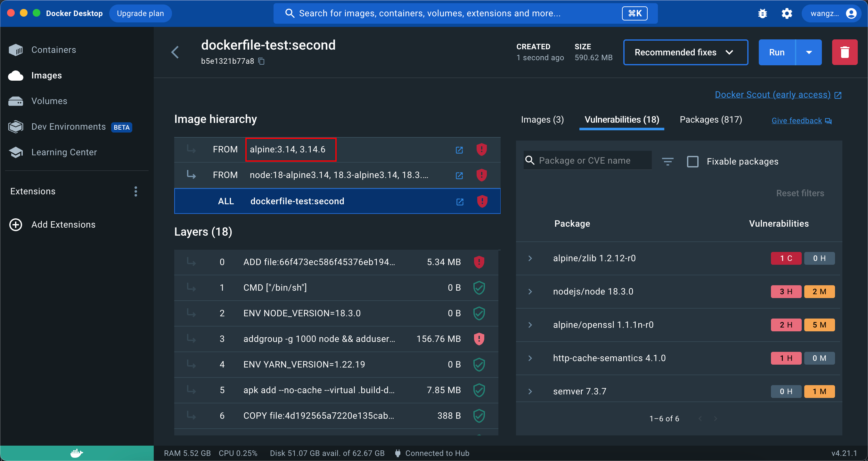Expand the alpine/zlib 1.2.12-r0 package
Viewport: 868px width, 461px height.
(x=530, y=258)
